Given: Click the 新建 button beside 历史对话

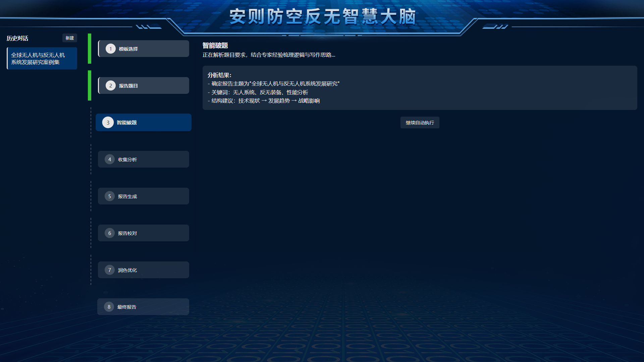Looking at the screenshot, I should (70, 38).
